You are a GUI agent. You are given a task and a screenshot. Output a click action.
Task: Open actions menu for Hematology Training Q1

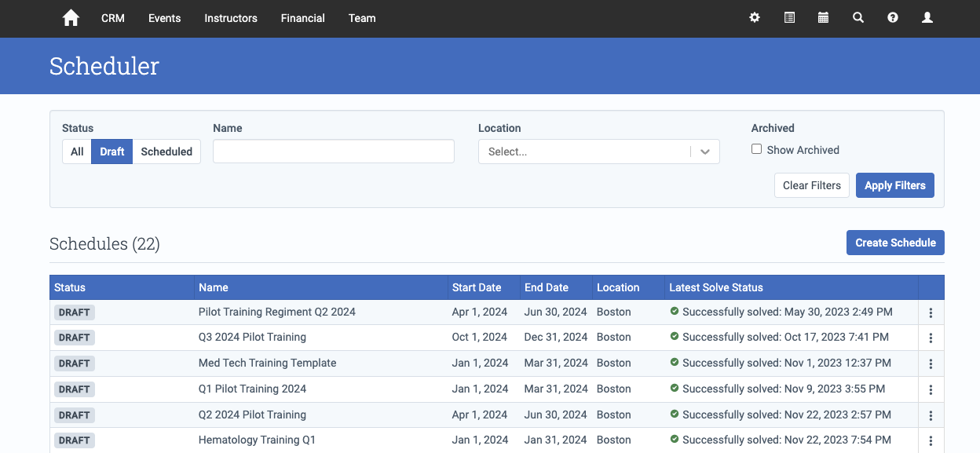931,440
